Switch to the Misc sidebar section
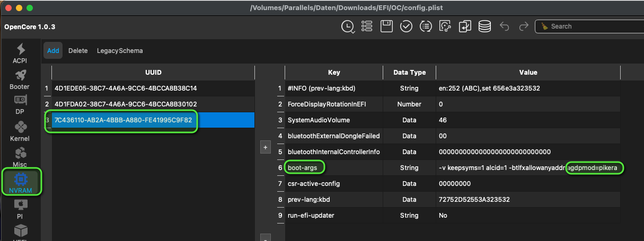Image resolution: width=644 pixels, height=241 pixels. pos(20,157)
